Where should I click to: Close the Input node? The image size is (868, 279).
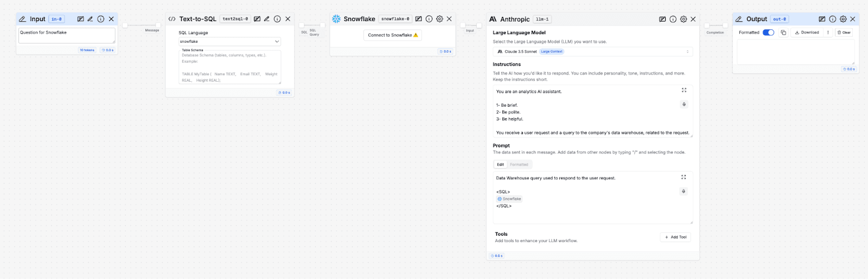point(111,19)
